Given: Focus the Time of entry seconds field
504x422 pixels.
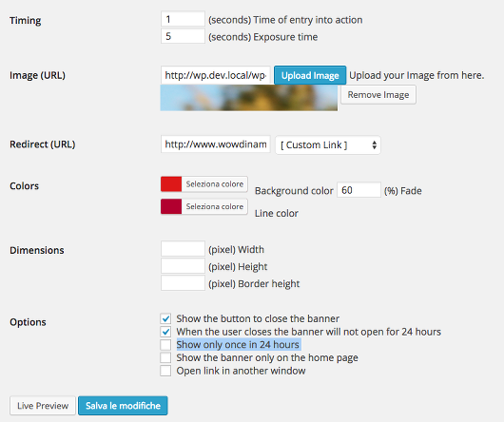Looking at the screenshot, I should (x=183, y=19).
